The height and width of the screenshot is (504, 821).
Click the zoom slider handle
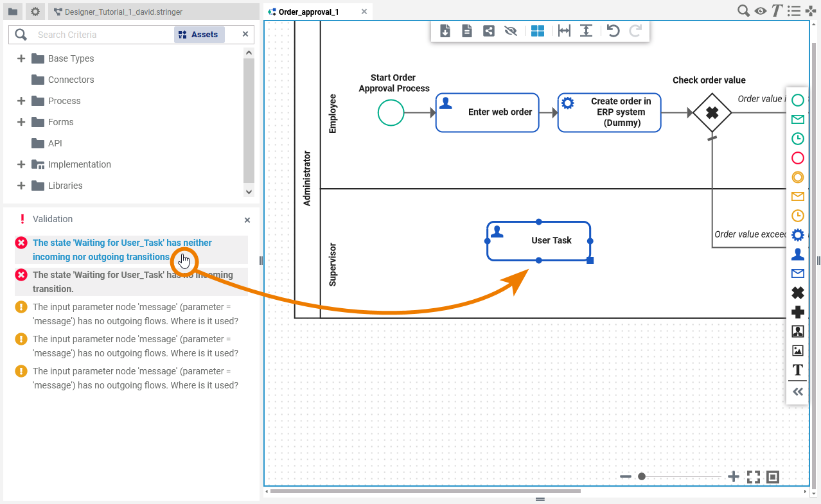coord(641,476)
